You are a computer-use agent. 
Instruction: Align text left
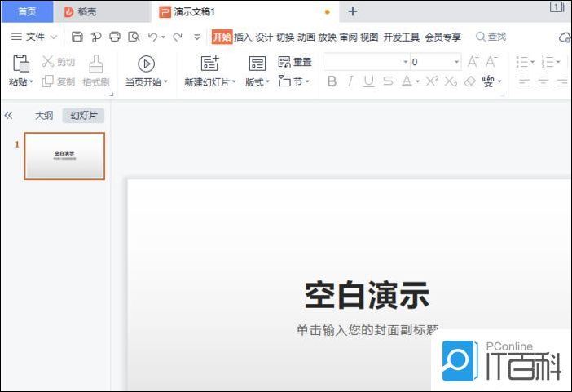point(524,81)
